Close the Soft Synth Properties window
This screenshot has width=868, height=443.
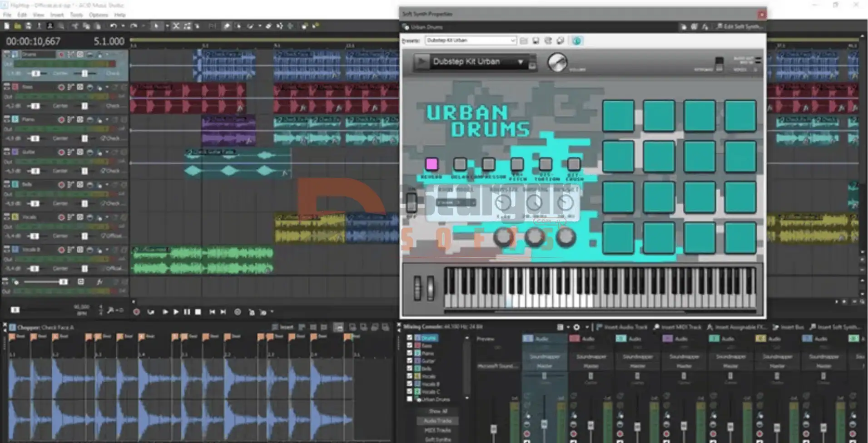[x=762, y=15]
